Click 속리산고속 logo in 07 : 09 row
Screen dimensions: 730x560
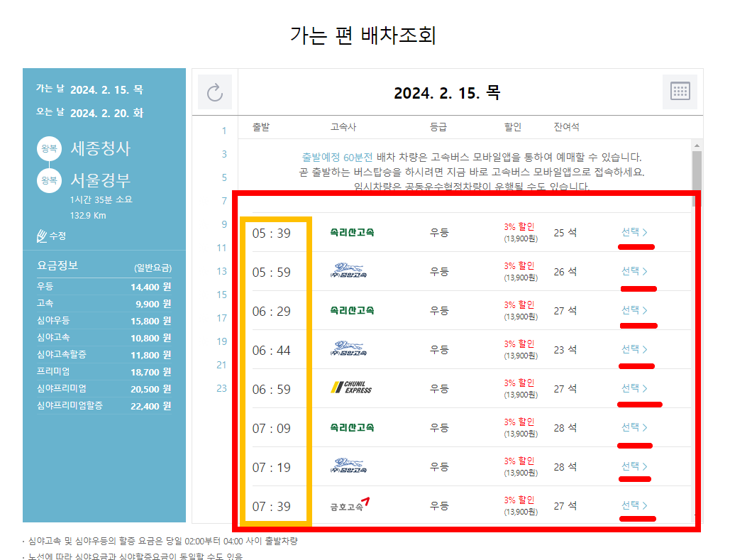(x=352, y=427)
